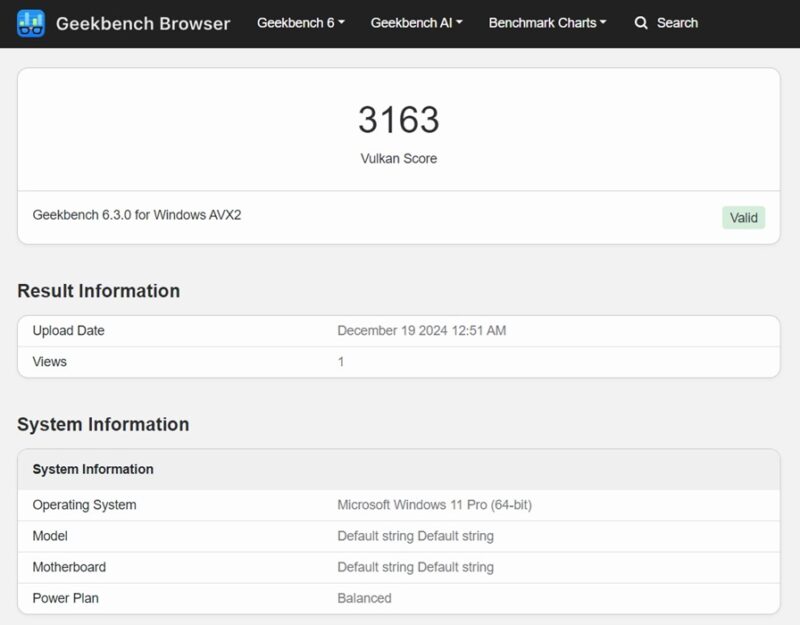Expand the Geekbench AI dropdown
Viewport: 800px width, 625px height.
coord(415,22)
